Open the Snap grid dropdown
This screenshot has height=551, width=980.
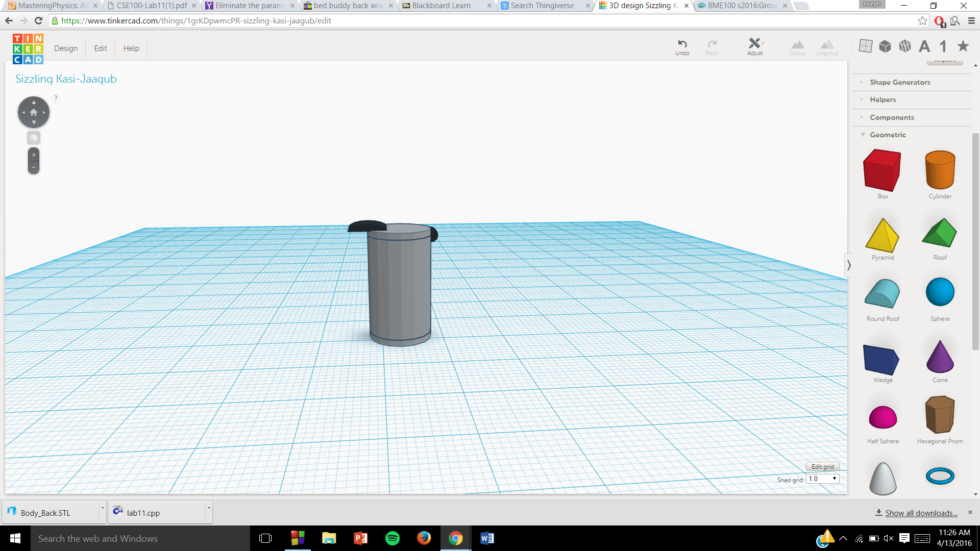point(822,479)
